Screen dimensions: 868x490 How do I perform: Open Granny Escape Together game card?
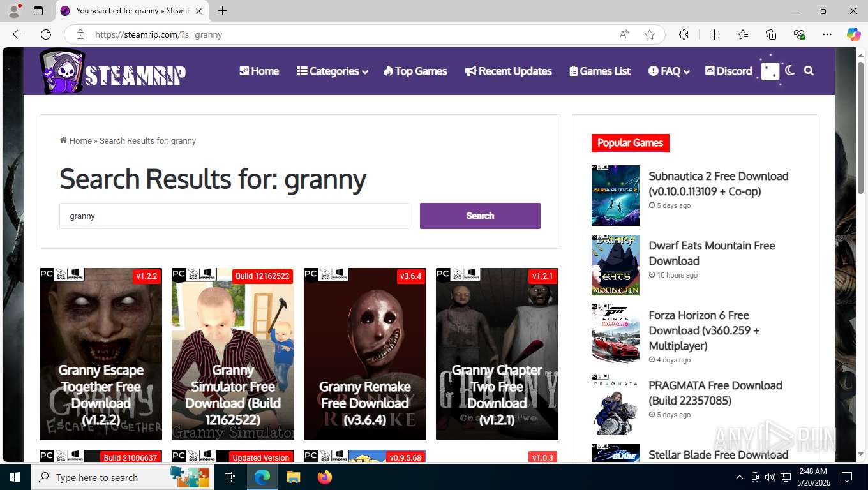coord(101,354)
